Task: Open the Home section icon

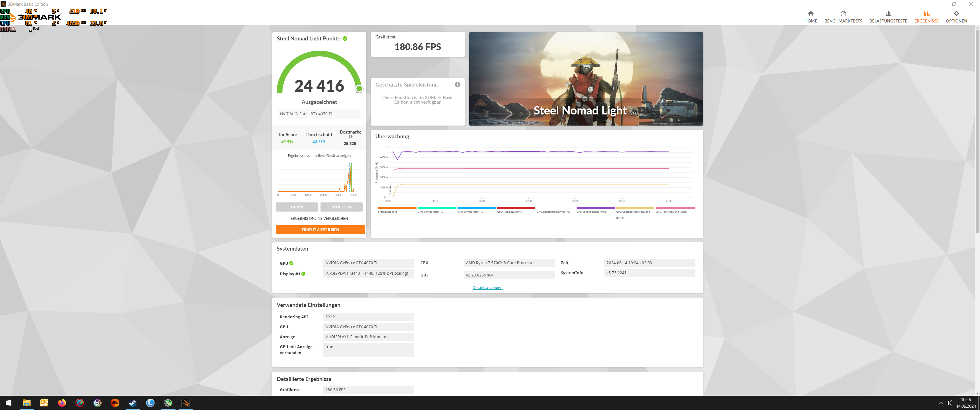Action: [810, 13]
